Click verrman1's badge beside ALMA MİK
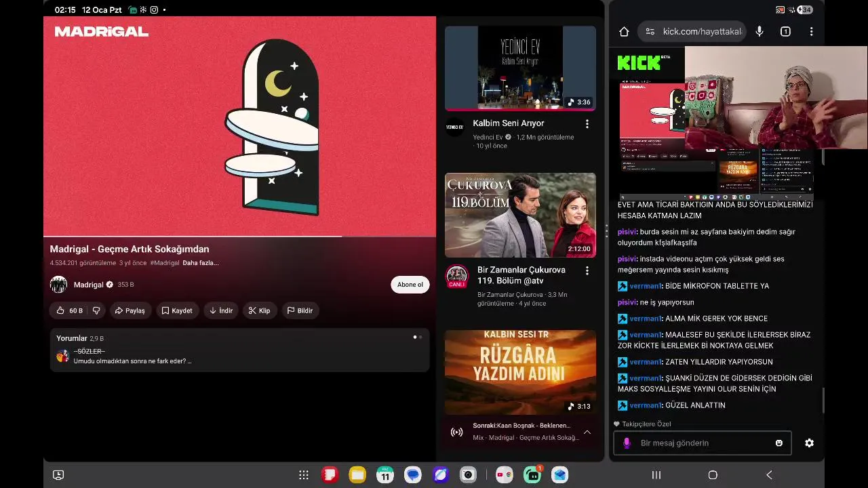868x488 pixels. 623,319
